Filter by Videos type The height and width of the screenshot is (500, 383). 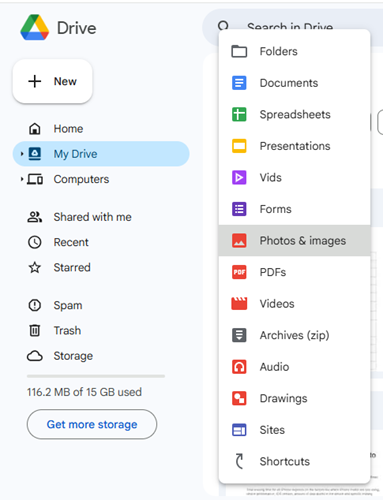pyautogui.click(x=294, y=304)
